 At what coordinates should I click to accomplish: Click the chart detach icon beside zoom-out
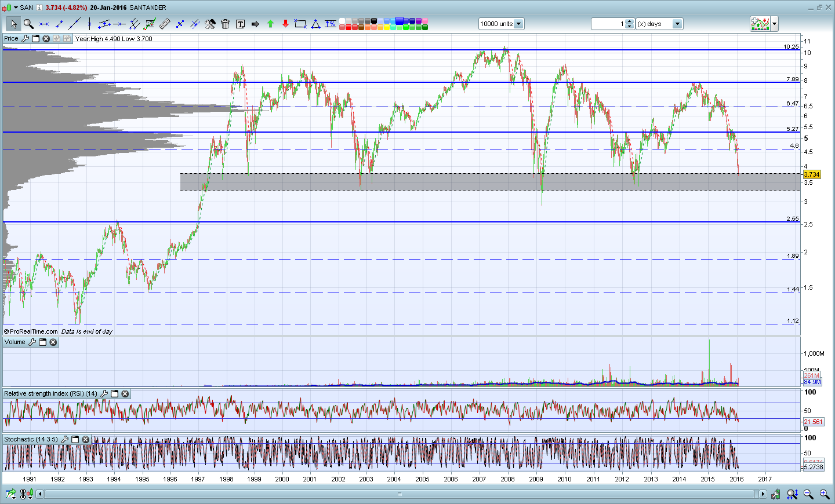coord(792,494)
